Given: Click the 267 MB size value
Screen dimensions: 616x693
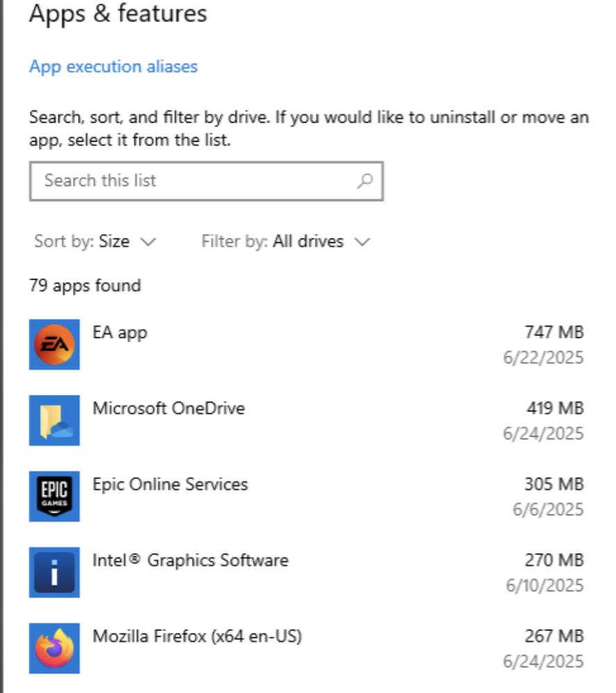Looking at the screenshot, I should 554,636.
